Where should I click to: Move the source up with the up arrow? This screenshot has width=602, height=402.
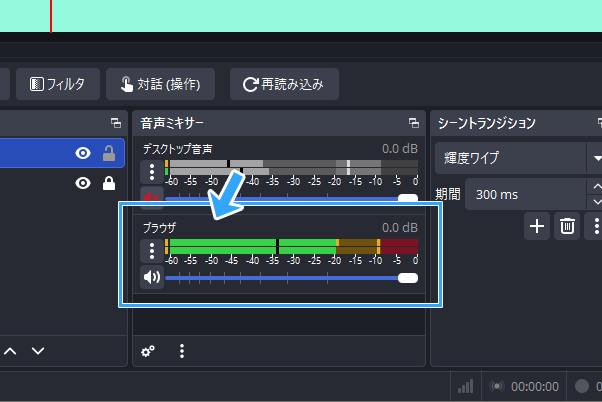click(10, 351)
